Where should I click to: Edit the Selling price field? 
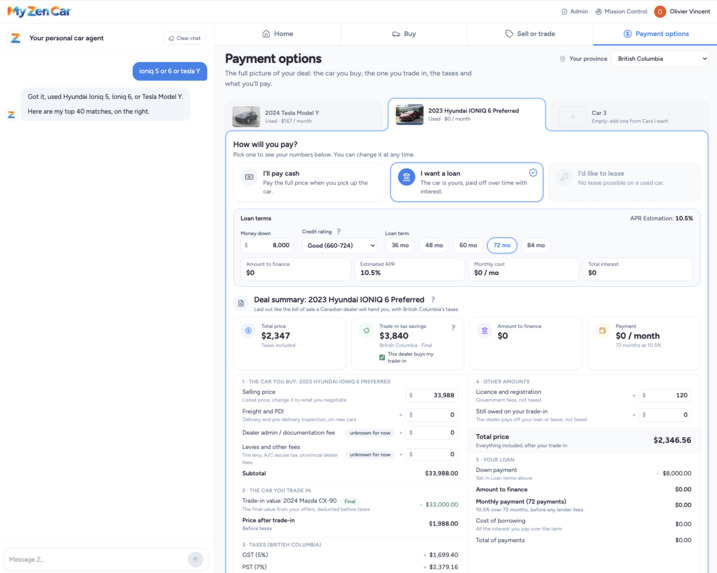click(432, 395)
